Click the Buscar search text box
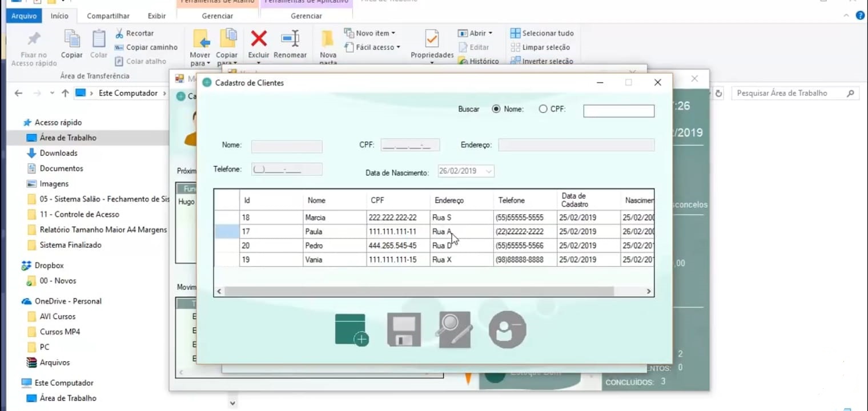868x411 pixels. (618, 111)
